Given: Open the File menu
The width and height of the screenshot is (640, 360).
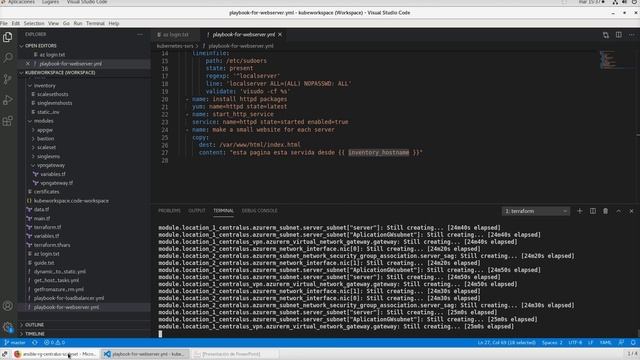Looking at the screenshot, I should (x=4, y=23).
